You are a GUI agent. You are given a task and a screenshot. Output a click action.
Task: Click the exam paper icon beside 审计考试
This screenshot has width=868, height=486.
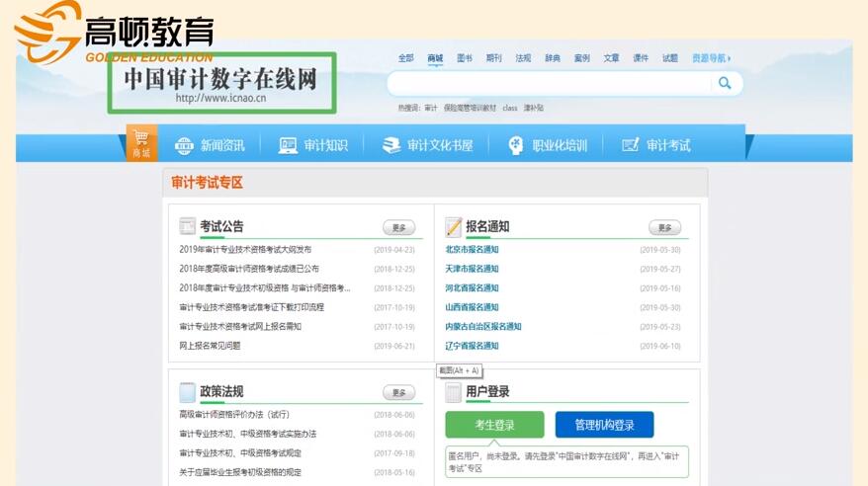(631, 145)
